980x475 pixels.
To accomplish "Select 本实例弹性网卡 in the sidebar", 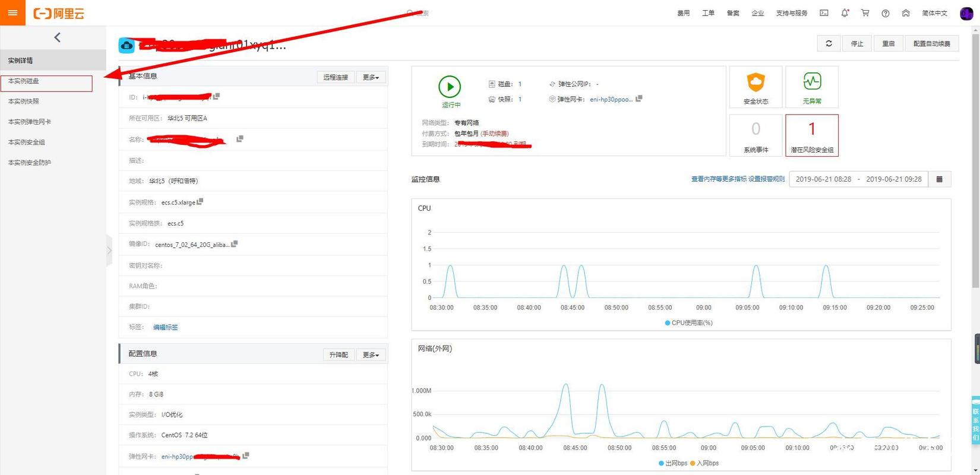I will click(53, 122).
